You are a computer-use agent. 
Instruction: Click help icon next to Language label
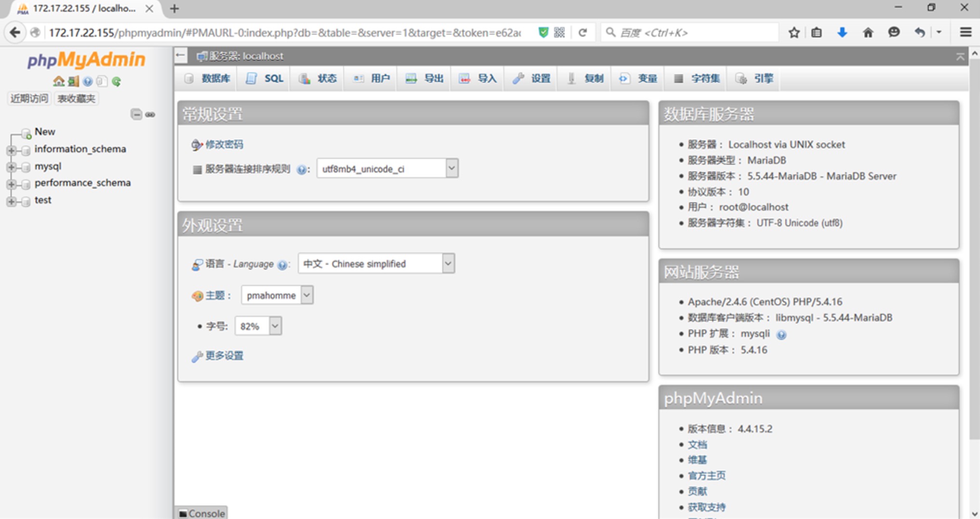pos(282,265)
